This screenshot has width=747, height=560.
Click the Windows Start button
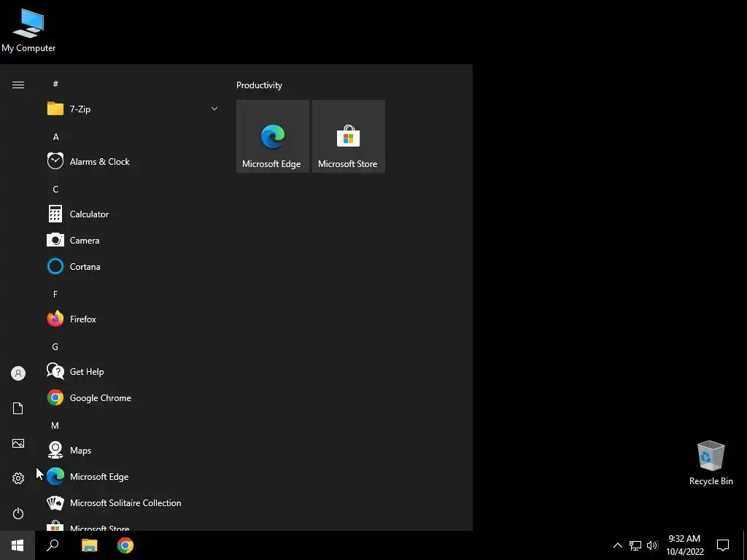point(18,545)
